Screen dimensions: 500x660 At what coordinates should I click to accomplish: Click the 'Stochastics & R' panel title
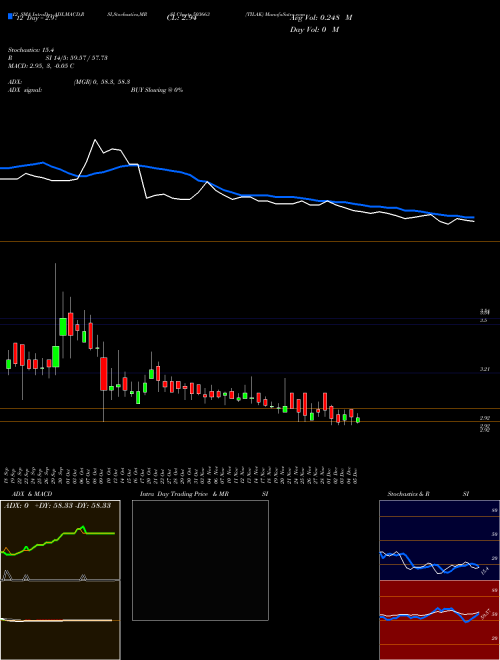click(408, 494)
